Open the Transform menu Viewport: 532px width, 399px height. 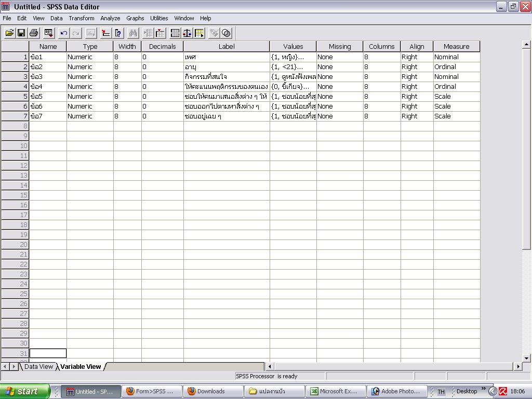pyautogui.click(x=82, y=18)
